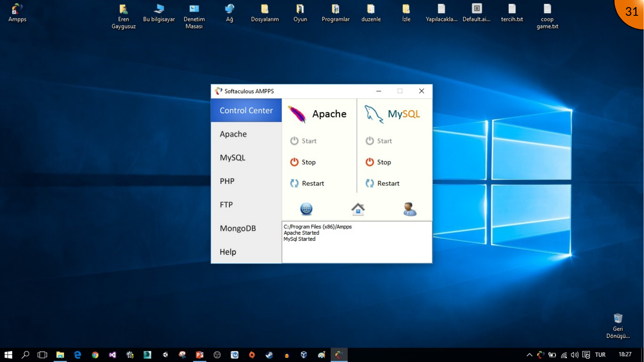644x362 pixels.
Task: Restart the MySQL server
Action: [x=383, y=183]
